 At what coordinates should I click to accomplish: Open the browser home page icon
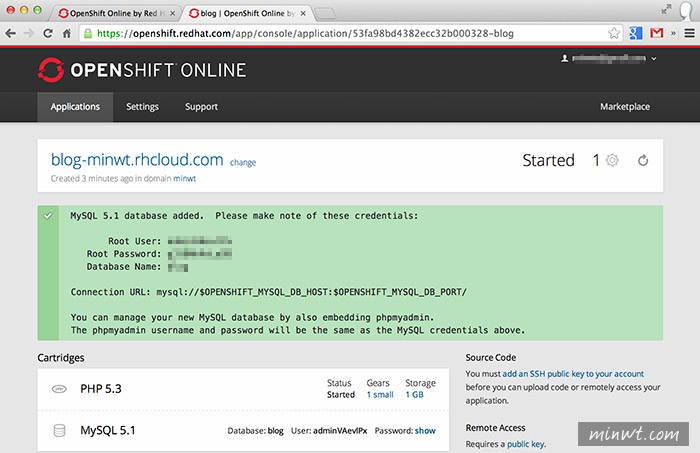click(67, 33)
